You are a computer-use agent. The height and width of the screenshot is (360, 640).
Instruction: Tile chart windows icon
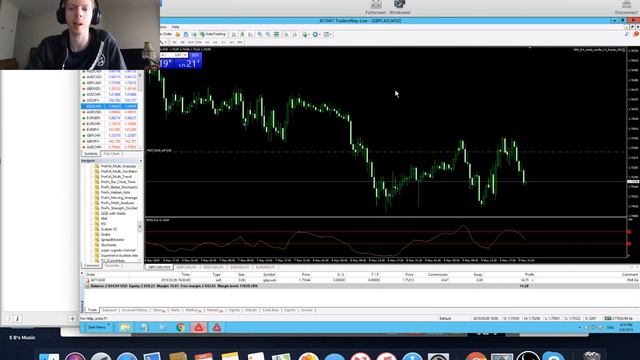[x=276, y=35]
